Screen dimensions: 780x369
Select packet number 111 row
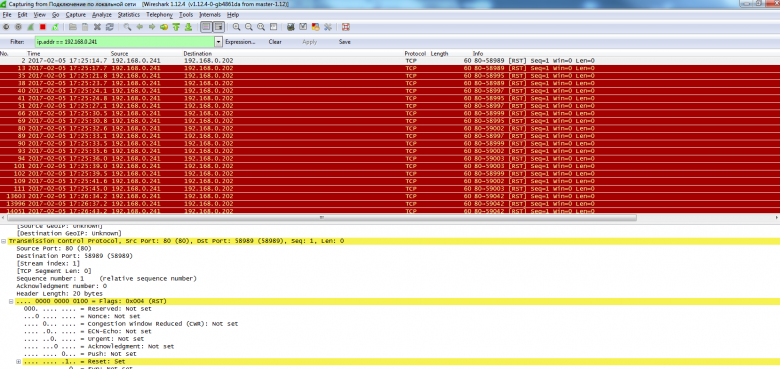390,188
